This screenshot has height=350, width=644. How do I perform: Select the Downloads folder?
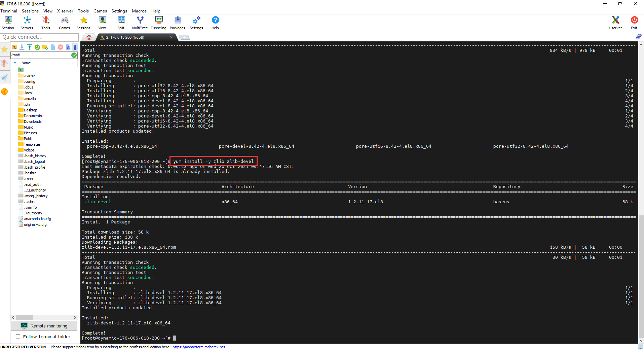30,121
